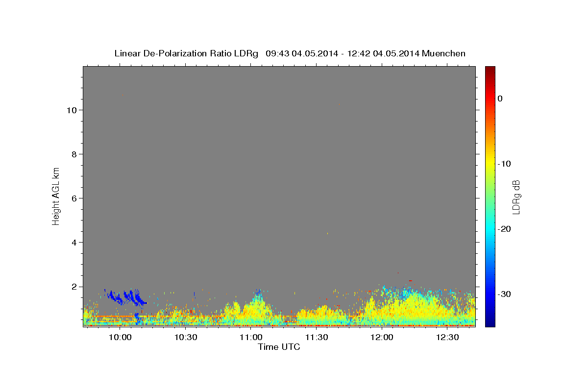This screenshot has height=392, width=588.
Task: Click the 12:00 time tick label
Action: click(382, 338)
